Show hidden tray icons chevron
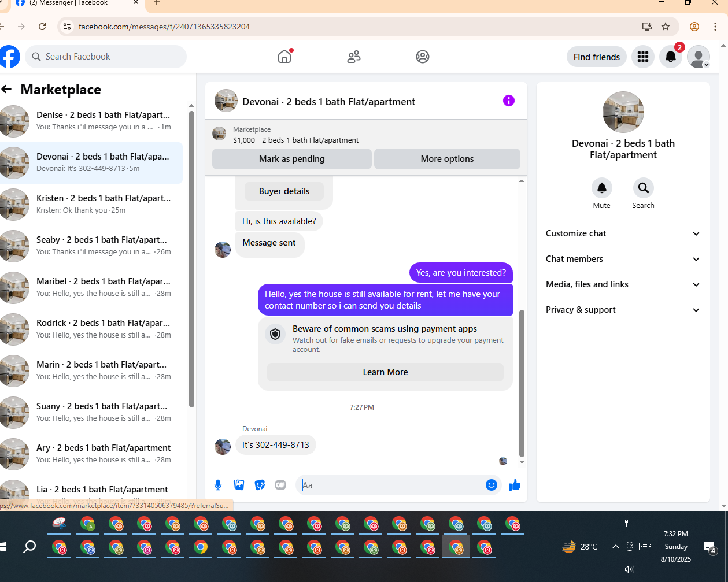The width and height of the screenshot is (728, 582). coord(615,547)
